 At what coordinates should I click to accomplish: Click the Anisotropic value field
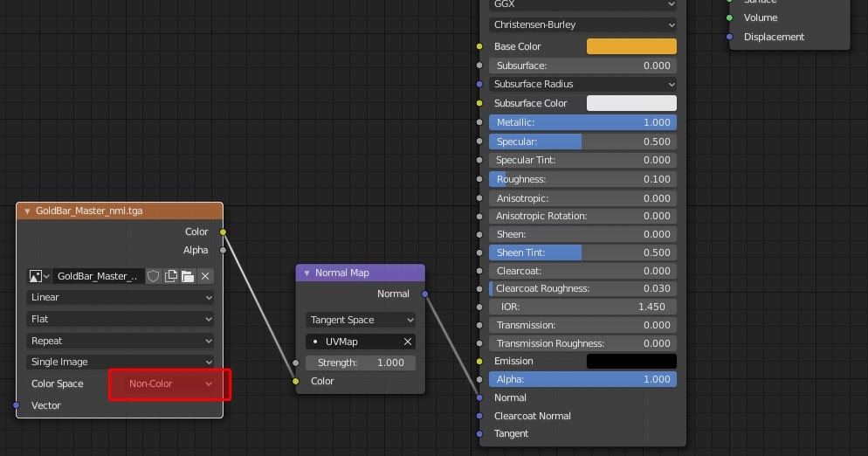[583, 197]
